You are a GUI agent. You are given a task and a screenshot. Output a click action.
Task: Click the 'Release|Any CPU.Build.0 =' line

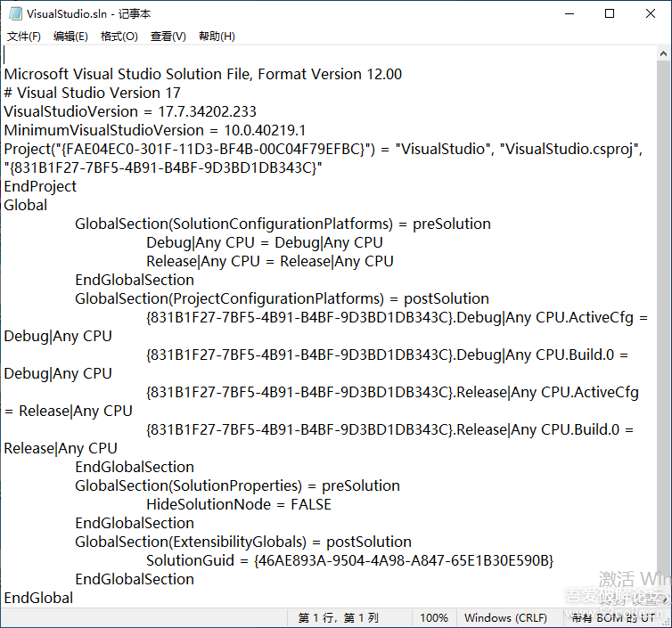(x=389, y=429)
